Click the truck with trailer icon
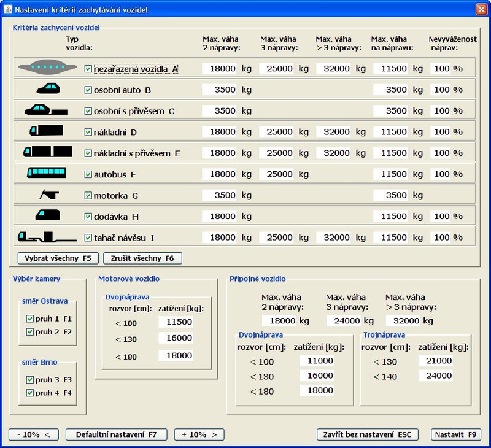Image resolution: width=491 pixels, height=448 pixels. tap(47, 152)
